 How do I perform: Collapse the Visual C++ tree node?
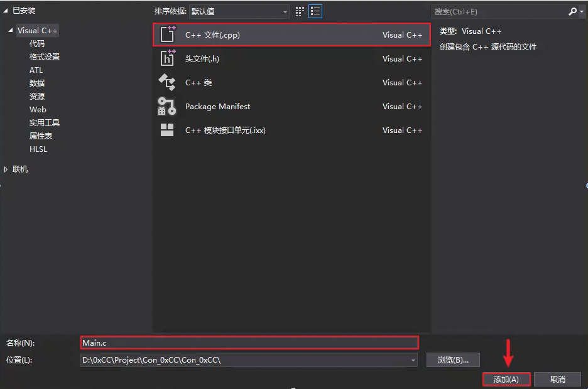point(11,30)
